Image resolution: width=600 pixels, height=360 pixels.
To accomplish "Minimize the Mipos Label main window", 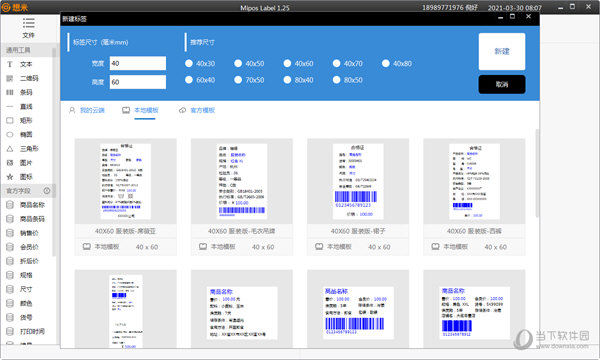I will tap(560, 7).
